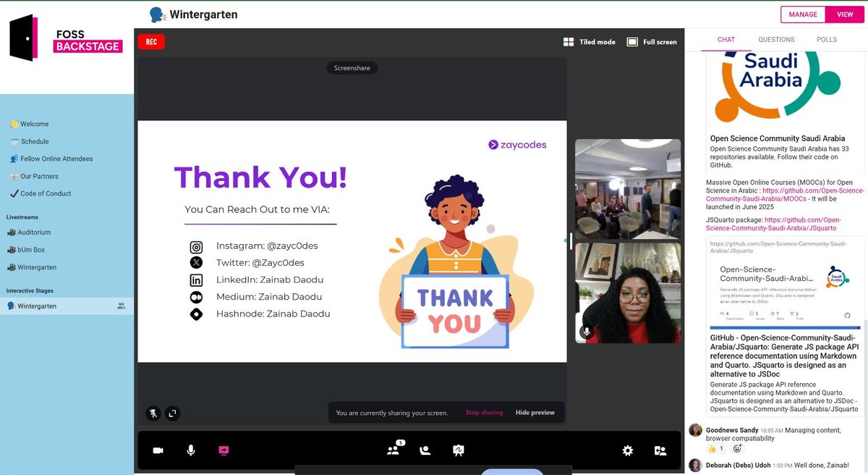Screen dimensions: 868x475
Task: Expand the screenshare with the expand icon
Action: tap(172, 413)
